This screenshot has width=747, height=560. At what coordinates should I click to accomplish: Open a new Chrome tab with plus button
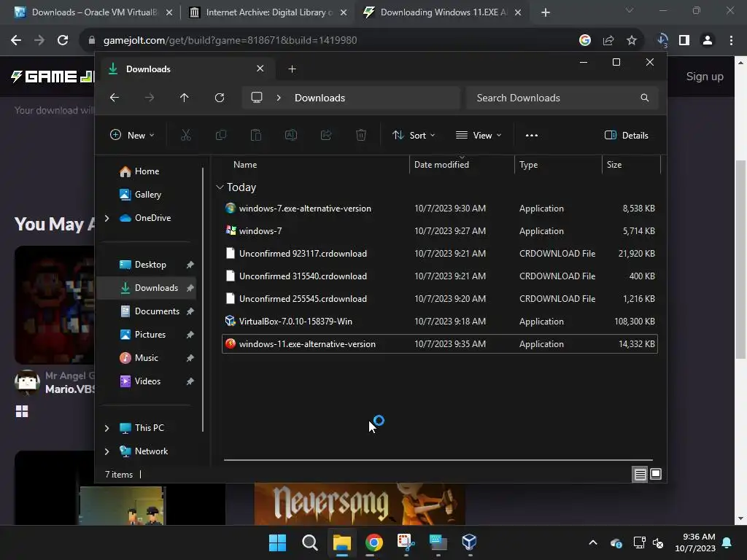point(546,13)
